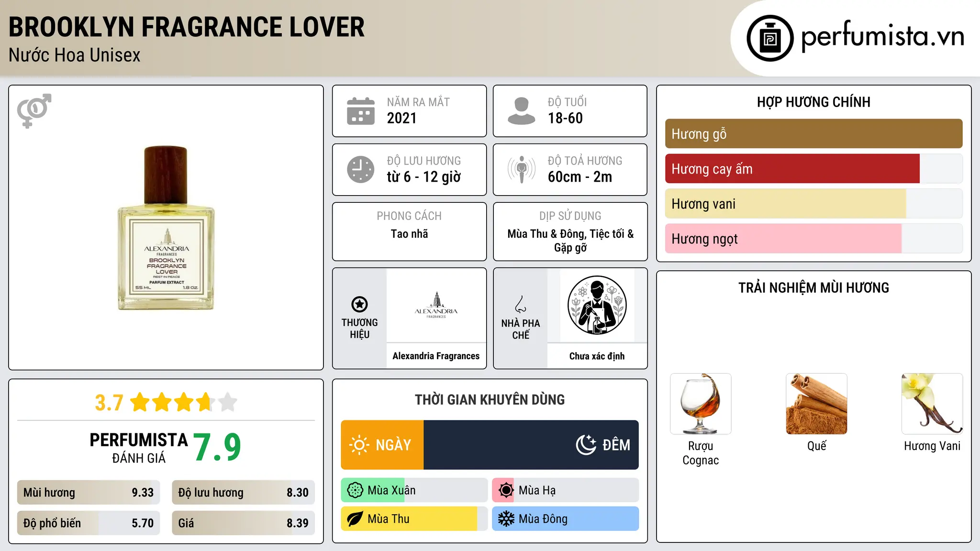Click the Độ phổ biến 5.70 score bar
The image size is (980, 551).
point(89,523)
